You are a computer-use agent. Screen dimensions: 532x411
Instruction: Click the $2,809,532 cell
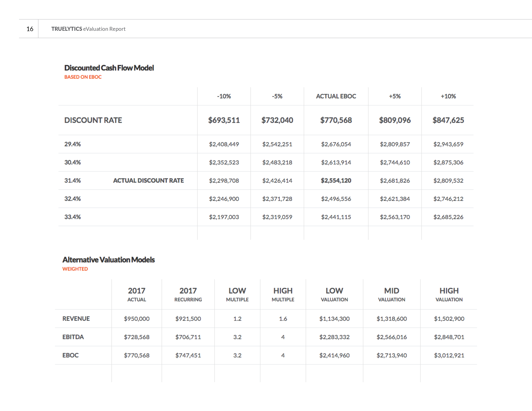448,181
